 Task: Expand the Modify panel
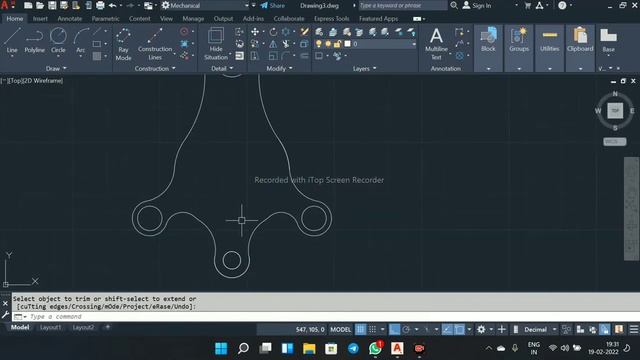pos(279,69)
